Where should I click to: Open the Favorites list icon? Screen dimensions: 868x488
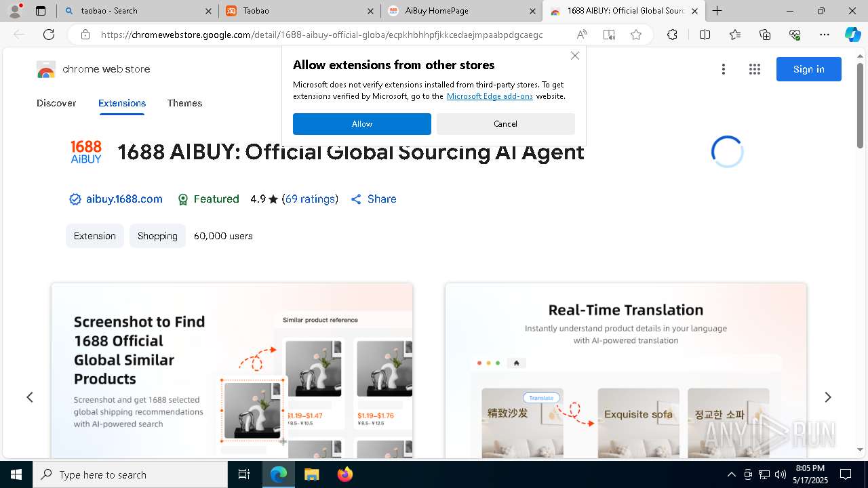[735, 35]
